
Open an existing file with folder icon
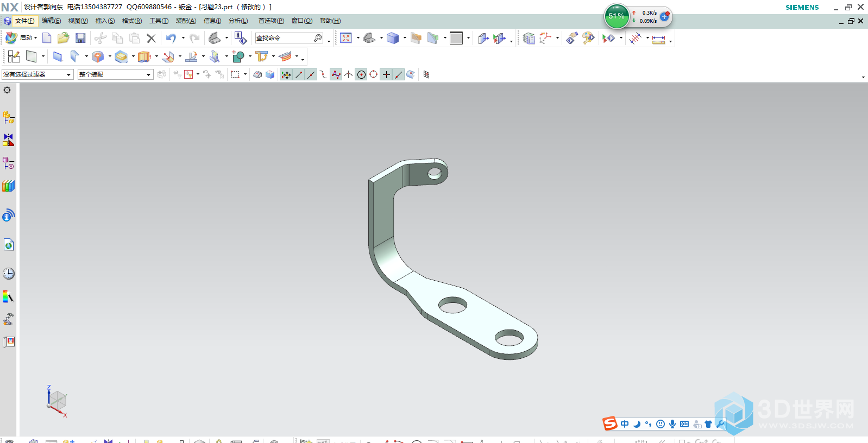[63, 38]
